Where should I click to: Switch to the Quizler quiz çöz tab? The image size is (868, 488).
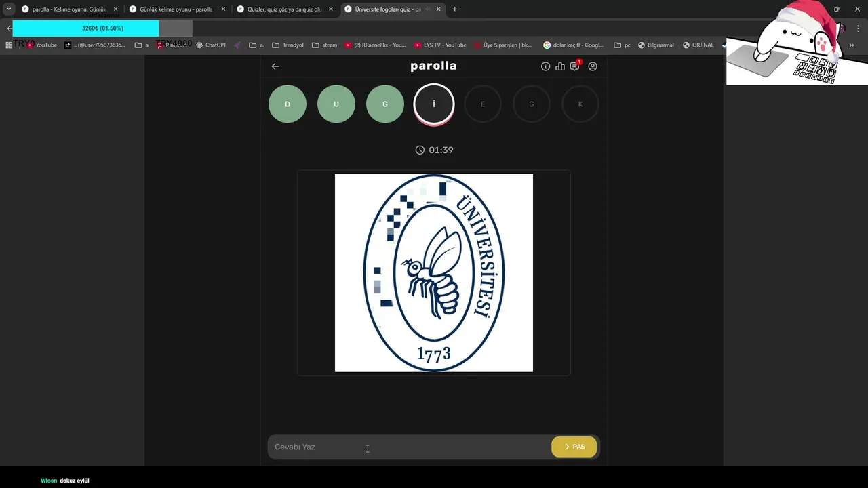tap(284, 9)
